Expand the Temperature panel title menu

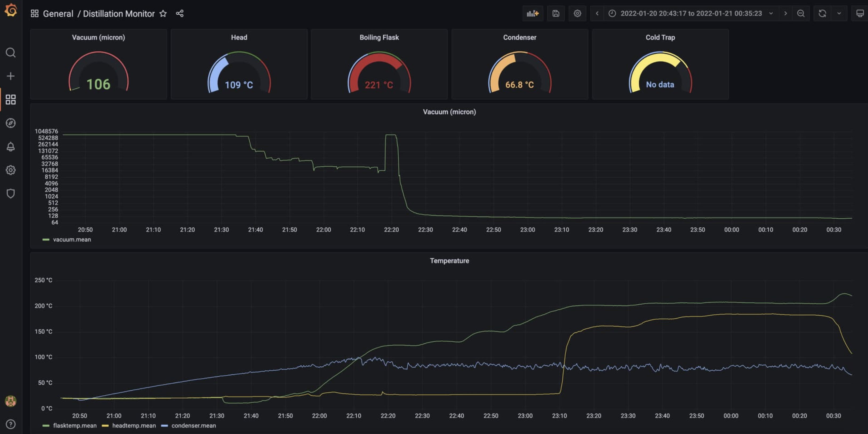pyautogui.click(x=449, y=260)
